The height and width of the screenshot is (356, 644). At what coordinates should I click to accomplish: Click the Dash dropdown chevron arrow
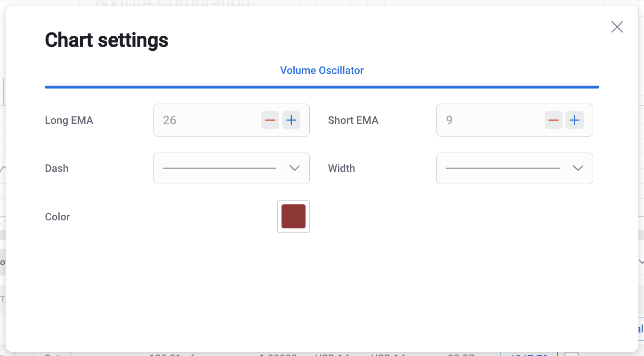[x=295, y=168]
